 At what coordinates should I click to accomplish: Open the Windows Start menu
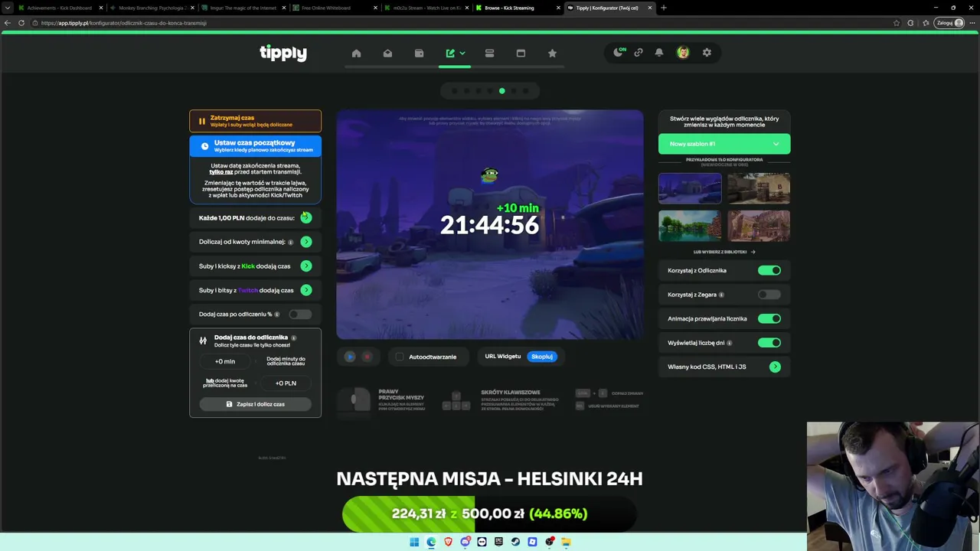click(414, 542)
